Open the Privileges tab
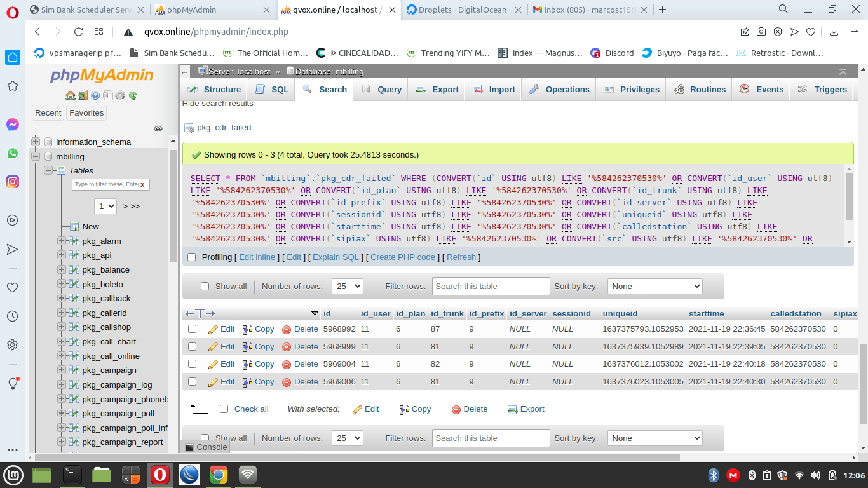868x488 pixels. click(x=632, y=90)
